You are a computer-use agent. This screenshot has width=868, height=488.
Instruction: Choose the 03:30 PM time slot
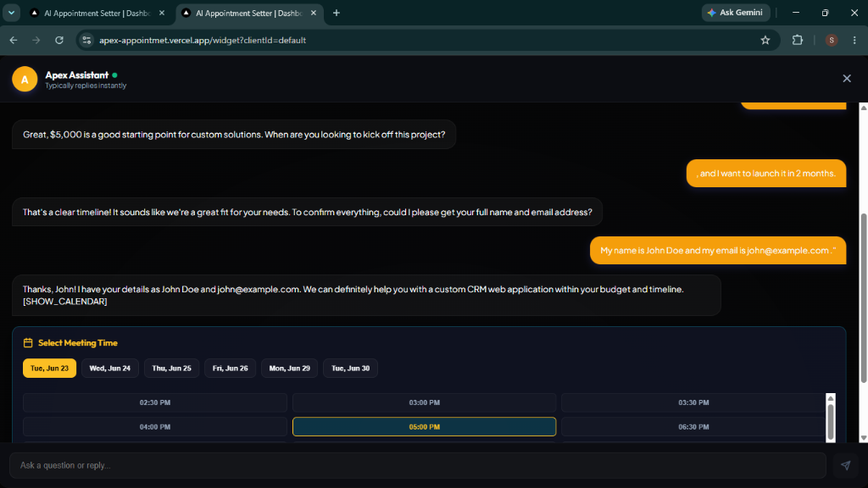[693, 402]
